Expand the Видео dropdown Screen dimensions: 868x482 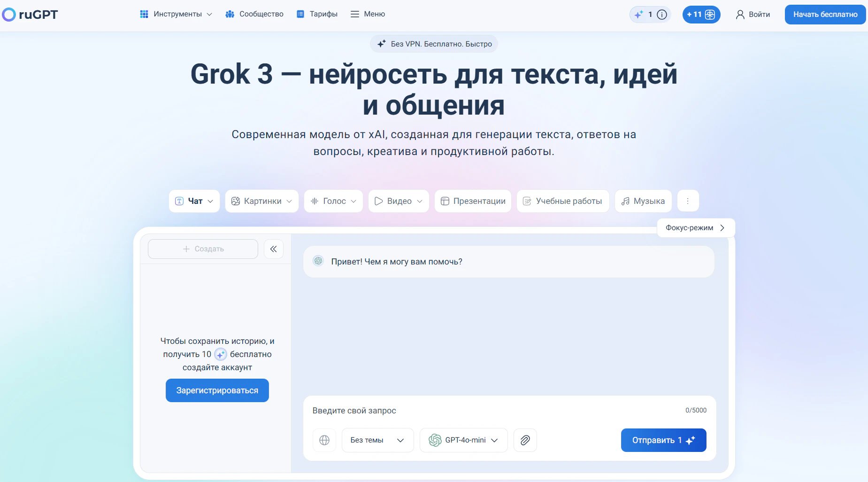point(399,201)
